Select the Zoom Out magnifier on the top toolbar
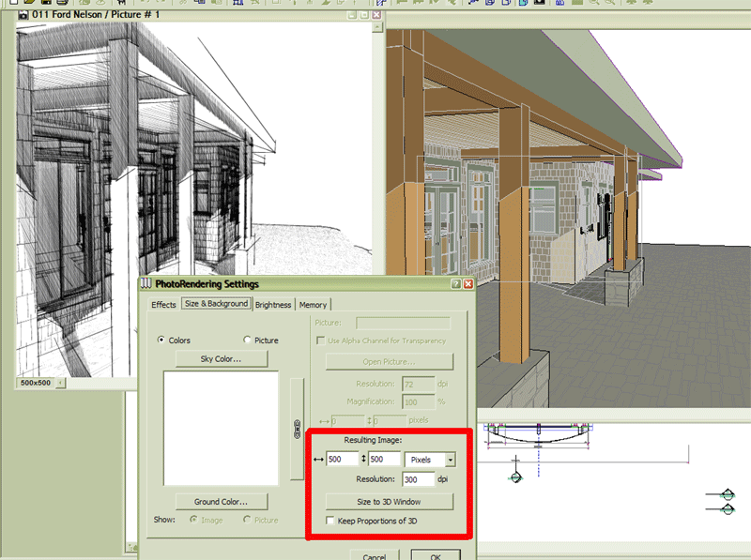 pyautogui.click(x=608, y=5)
